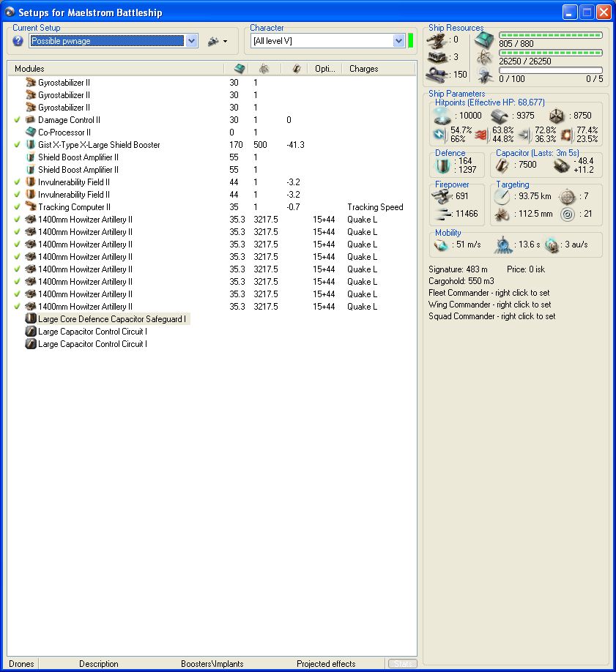This screenshot has height=672, width=616.
Task: Click the capacitor amount icon showing 7500
Action: click(502, 165)
